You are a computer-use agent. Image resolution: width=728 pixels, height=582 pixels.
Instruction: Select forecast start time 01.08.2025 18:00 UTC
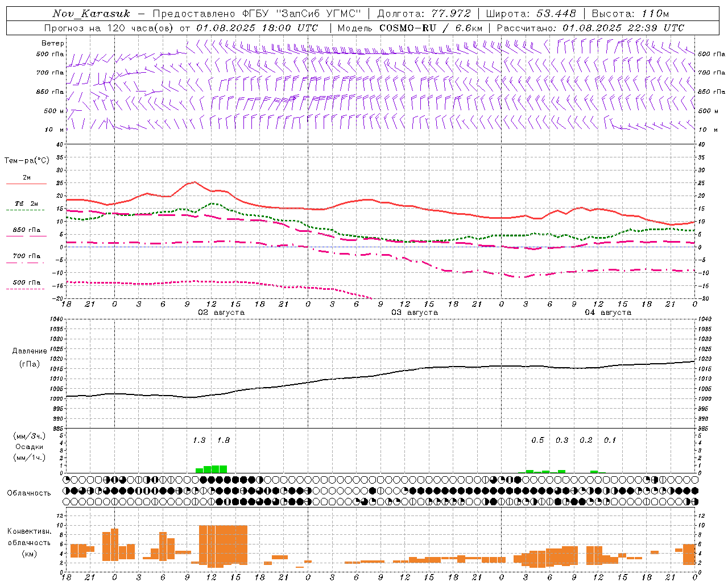pyautogui.click(x=257, y=28)
